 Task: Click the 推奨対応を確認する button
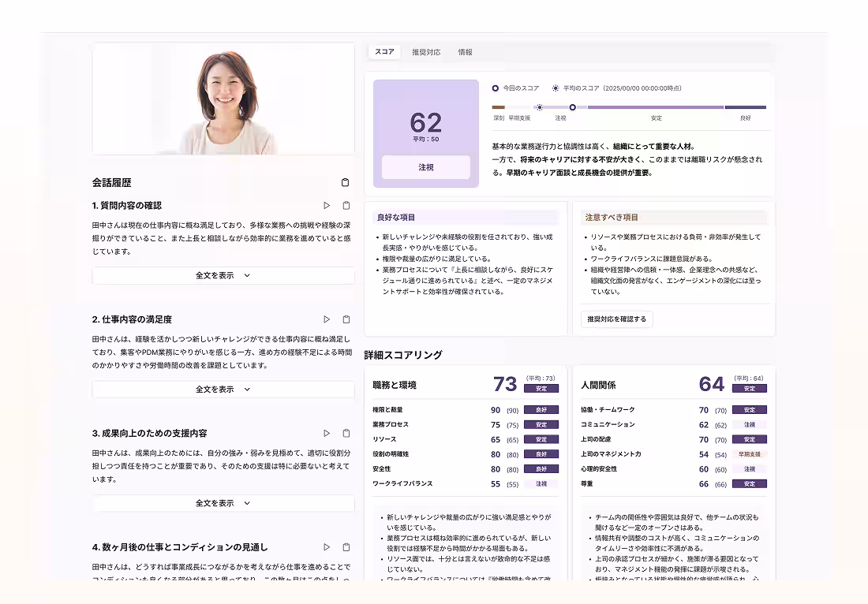tap(616, 319)
